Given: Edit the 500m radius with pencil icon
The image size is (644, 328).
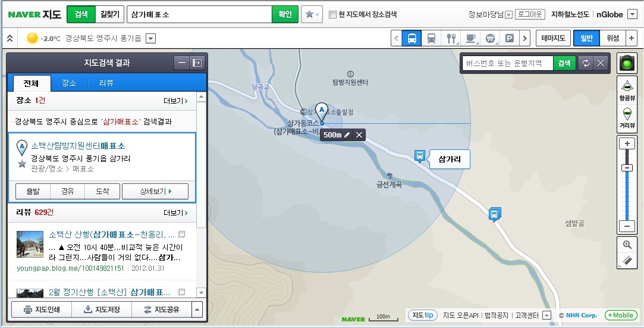Looking at the screenshot, I should click(x=347, y=135).
